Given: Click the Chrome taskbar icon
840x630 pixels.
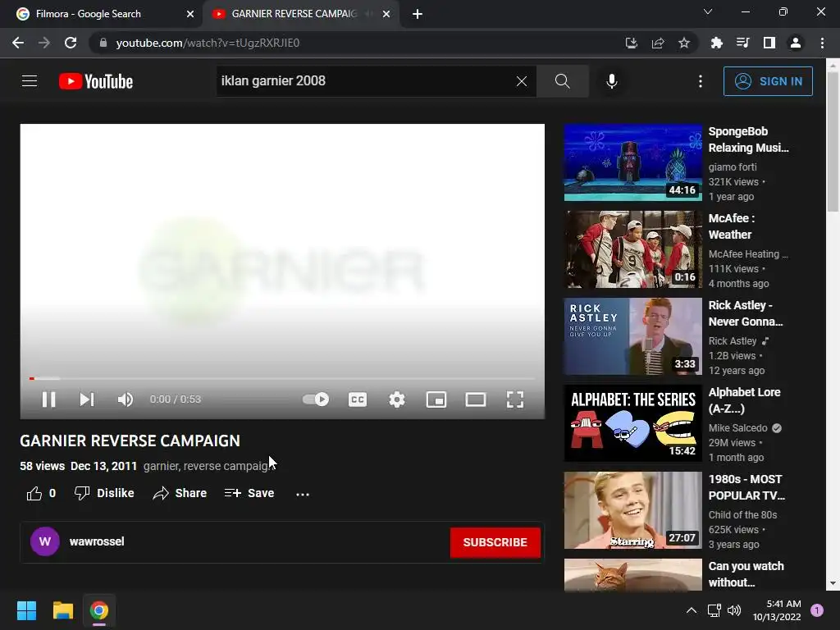Looking at the screenshot, I should 99,610.
